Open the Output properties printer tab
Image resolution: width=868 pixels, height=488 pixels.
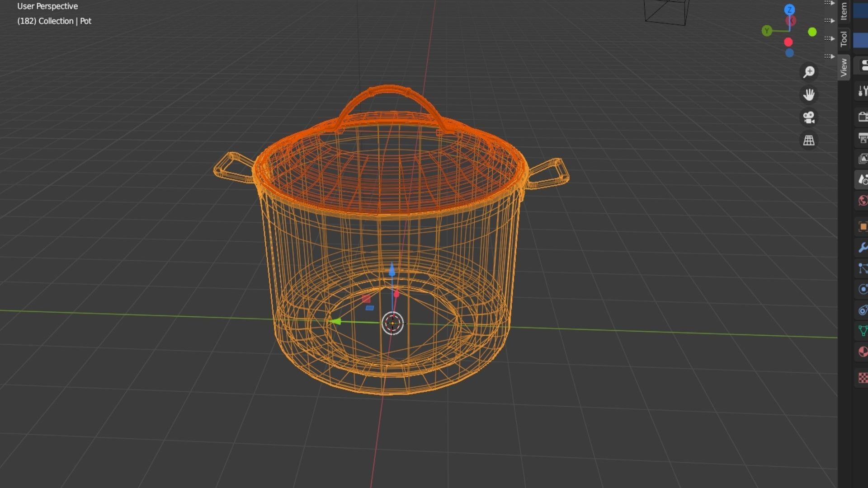(862, 138)
